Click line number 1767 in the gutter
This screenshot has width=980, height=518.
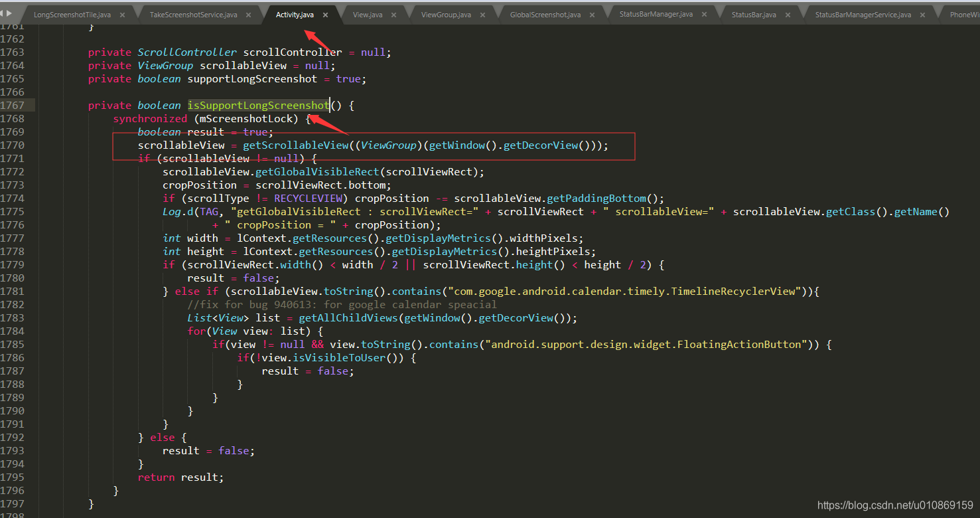[x=12, y=106]
